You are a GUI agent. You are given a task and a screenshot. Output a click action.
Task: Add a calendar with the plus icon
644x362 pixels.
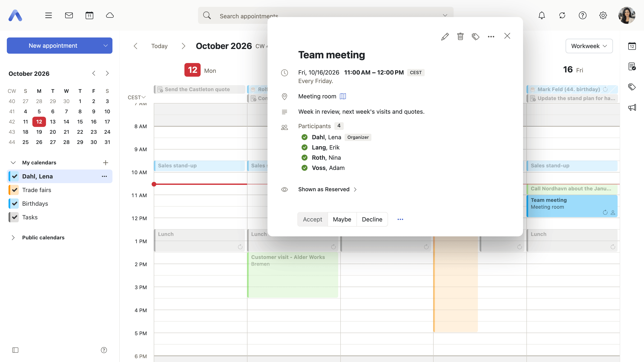[105, 162]
